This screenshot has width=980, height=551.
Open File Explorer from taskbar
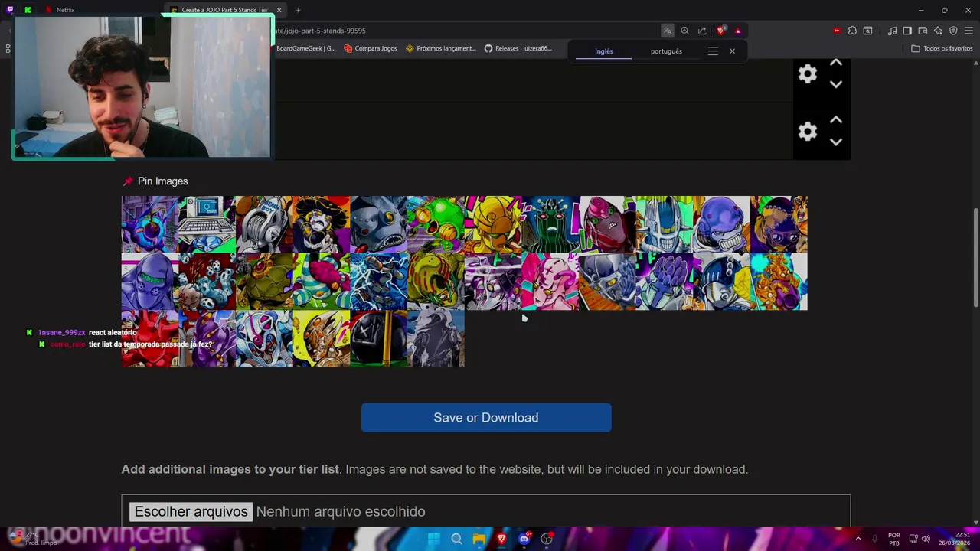click(x=479, y=539)
